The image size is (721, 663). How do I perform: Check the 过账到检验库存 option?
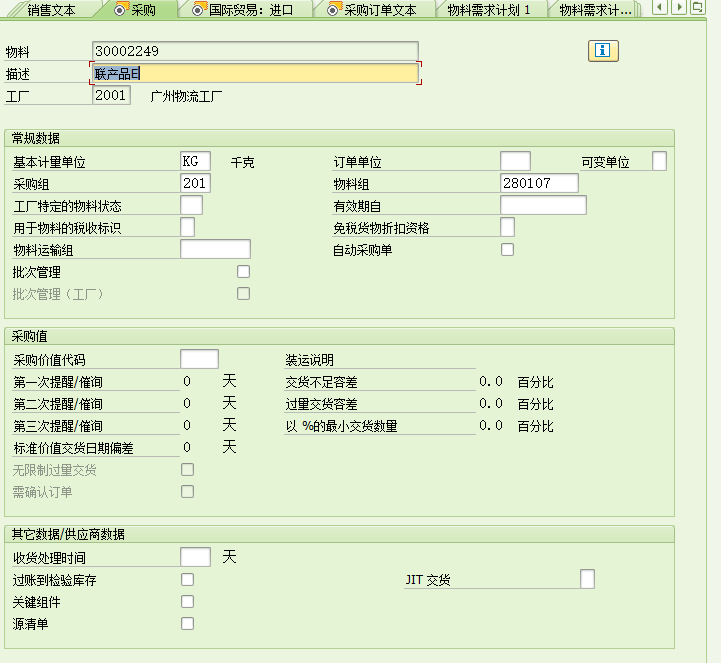[x=187, y=580]
